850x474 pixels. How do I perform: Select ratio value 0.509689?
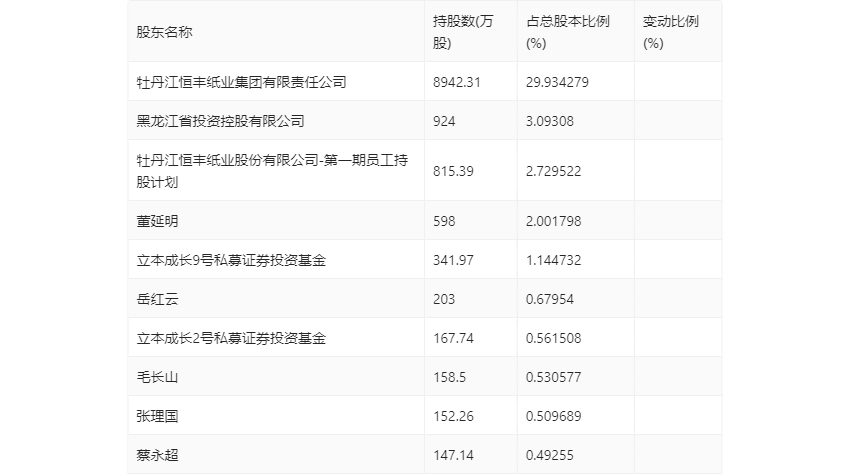(553, 416)
